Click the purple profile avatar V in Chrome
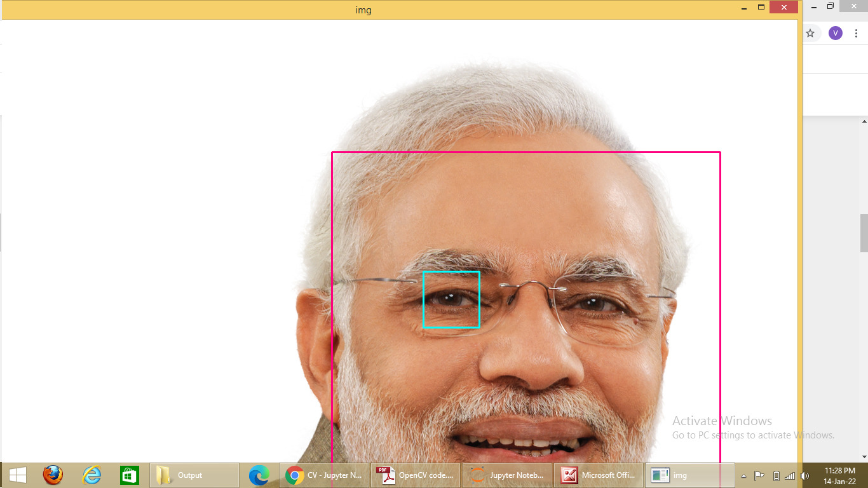 pos(835,33)
